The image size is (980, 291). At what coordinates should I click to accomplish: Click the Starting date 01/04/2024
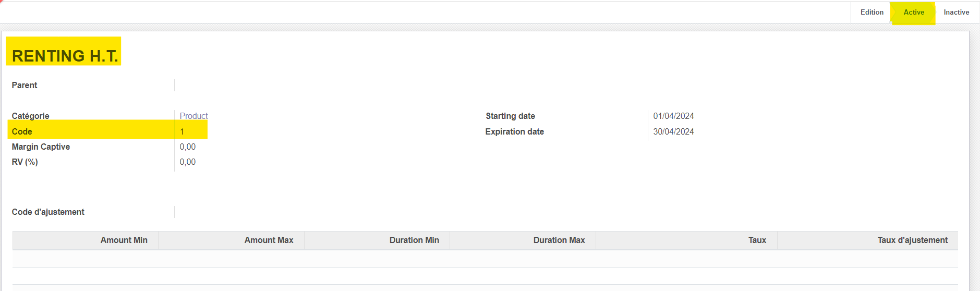pyautogui.click(x=673, y=116)
